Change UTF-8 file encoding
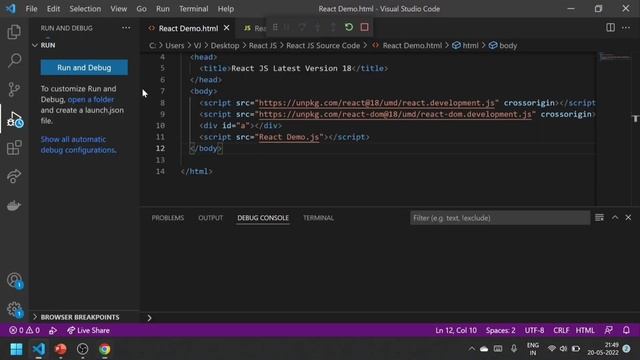Screen dimensions: 640x360 [534, 330]
